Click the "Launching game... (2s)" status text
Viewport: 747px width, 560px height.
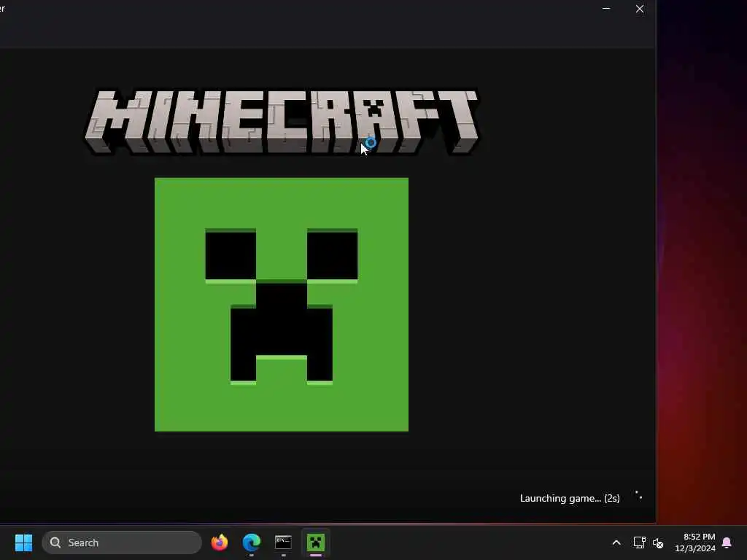coord(570,498)
